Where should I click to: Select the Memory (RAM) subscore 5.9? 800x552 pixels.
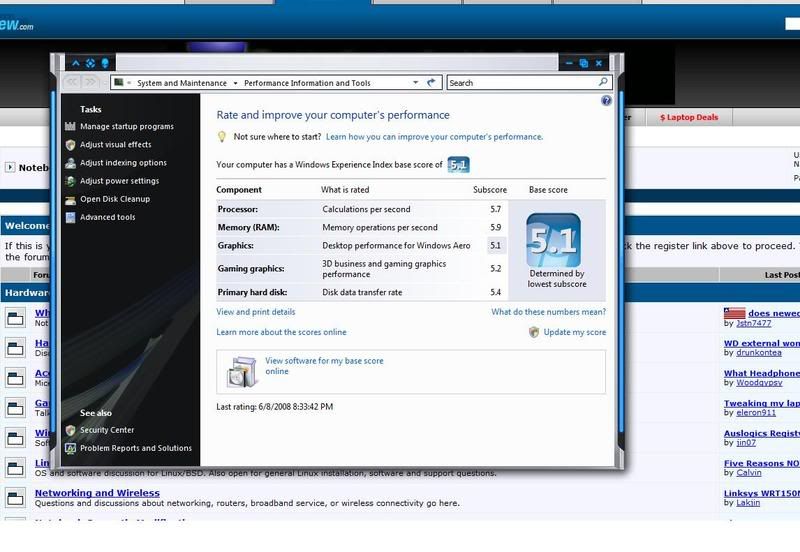click(x=495, y=228)
